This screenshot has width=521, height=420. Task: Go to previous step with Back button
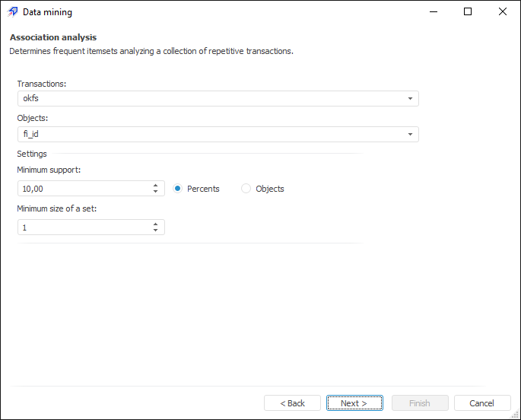pos(292,403)
